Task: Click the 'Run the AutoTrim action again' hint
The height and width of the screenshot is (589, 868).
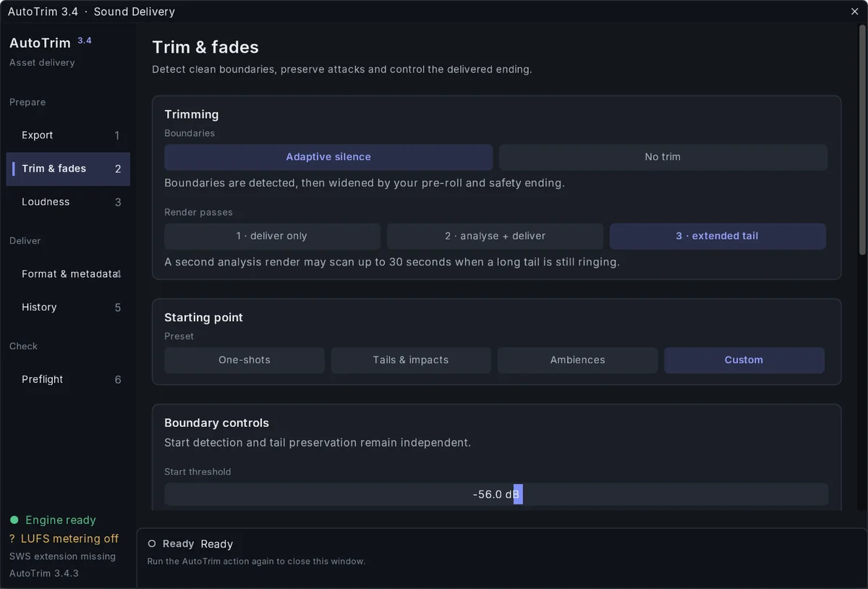Action: pyautogui.click(x=257, y=562)
